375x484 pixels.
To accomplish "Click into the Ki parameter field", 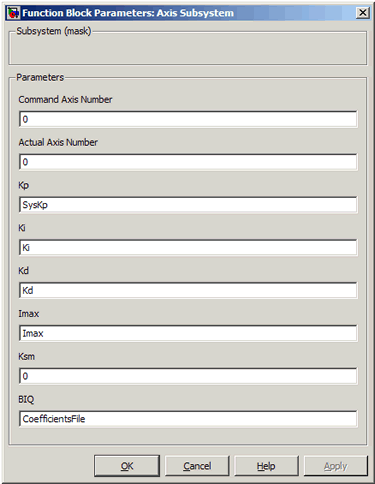I will pyautogui.click(x=188, y=248).
